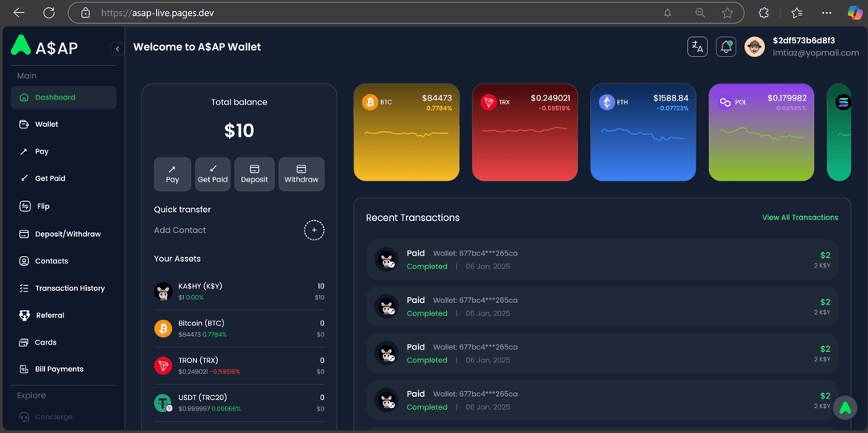Click the language translate icon in header
868x433 pixels.
[697, 47]
